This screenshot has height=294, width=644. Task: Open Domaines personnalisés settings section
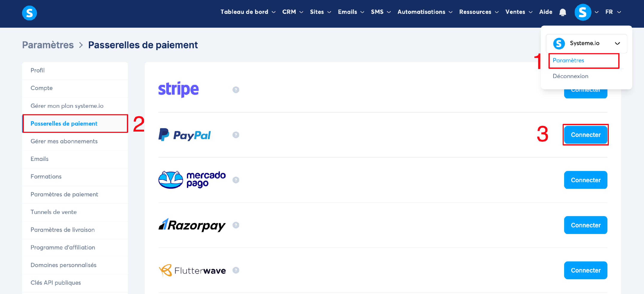(x=64, y=265)
